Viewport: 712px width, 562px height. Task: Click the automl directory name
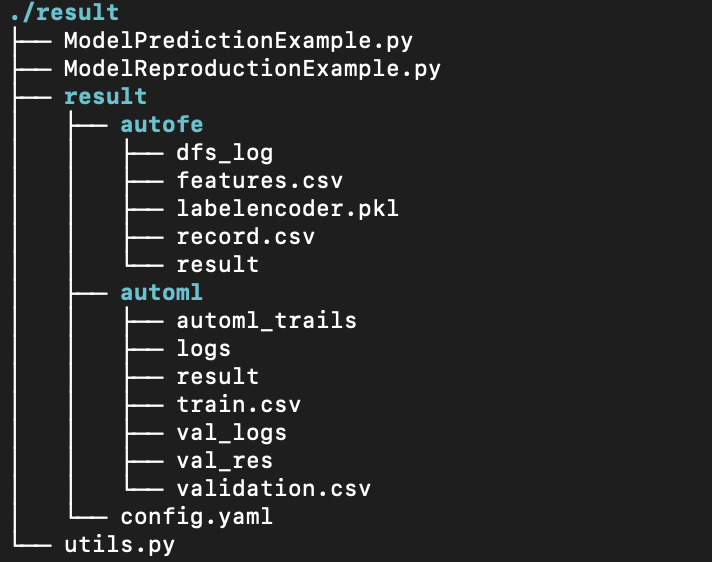click(x=161, y=293)
